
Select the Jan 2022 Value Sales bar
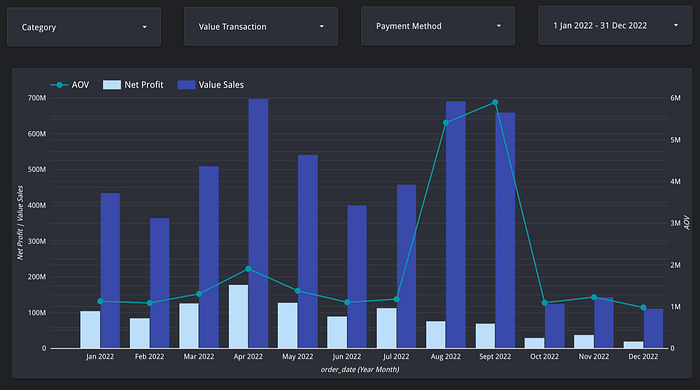[110, 270]
